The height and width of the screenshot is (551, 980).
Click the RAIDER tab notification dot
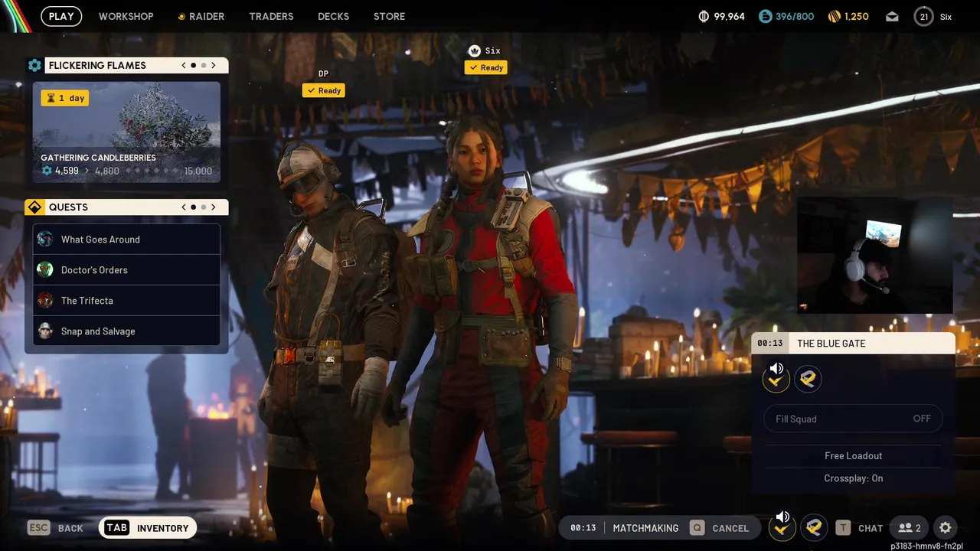point(181,16)
